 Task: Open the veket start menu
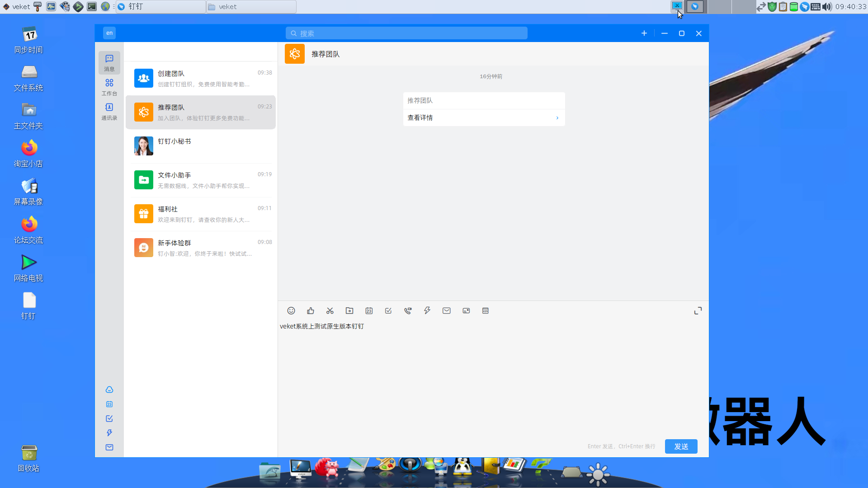pyautogui.click(x=16, y=7)
